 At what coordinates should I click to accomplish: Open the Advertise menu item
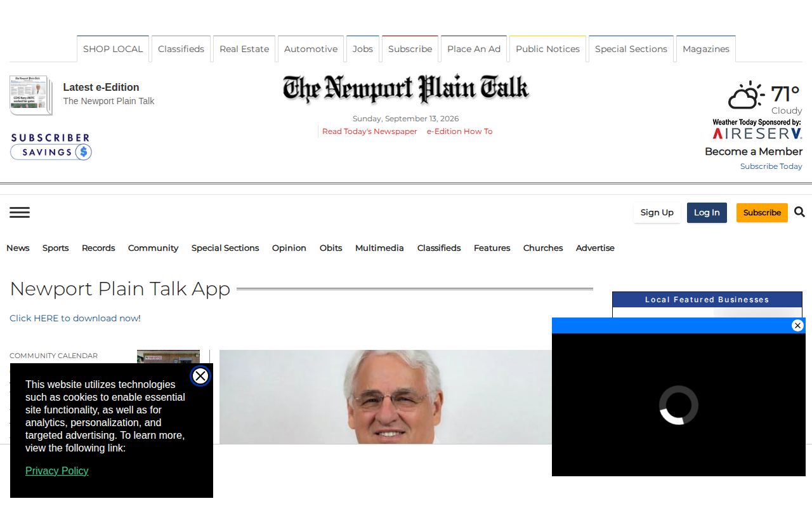(x=595, y=248)
